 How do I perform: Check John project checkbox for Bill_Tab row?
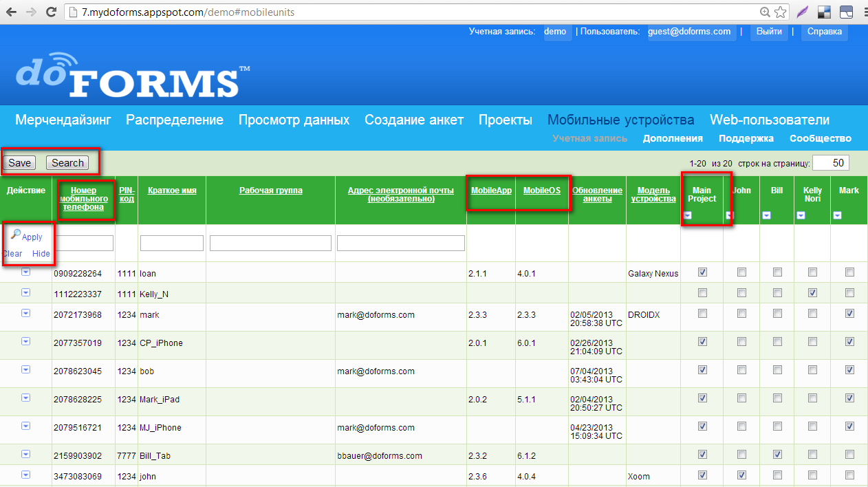coord(741,455)
